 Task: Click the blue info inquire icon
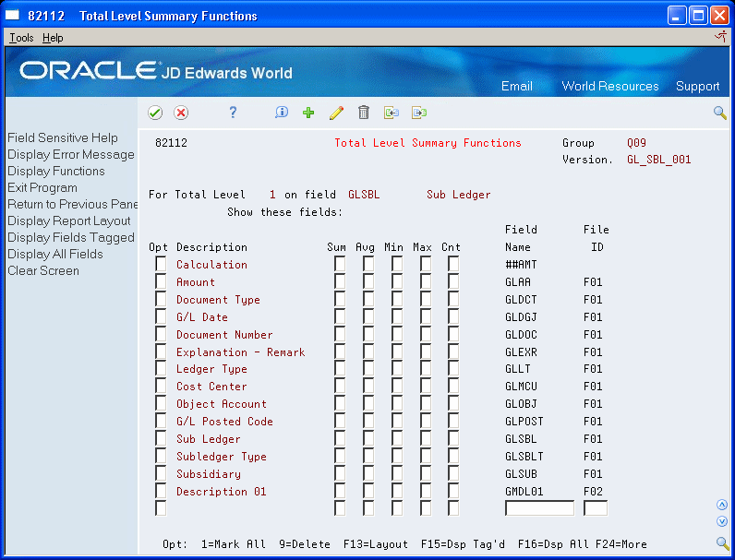(x=282, y=113)
